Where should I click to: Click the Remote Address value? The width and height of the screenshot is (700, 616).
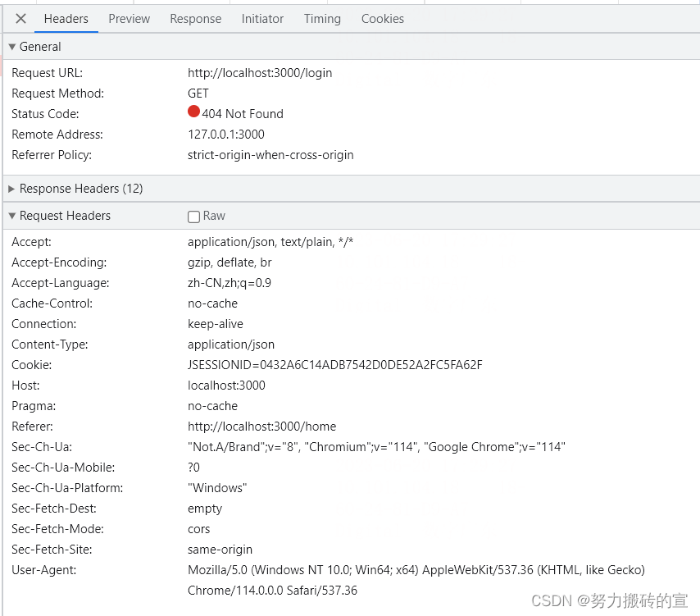226,135
